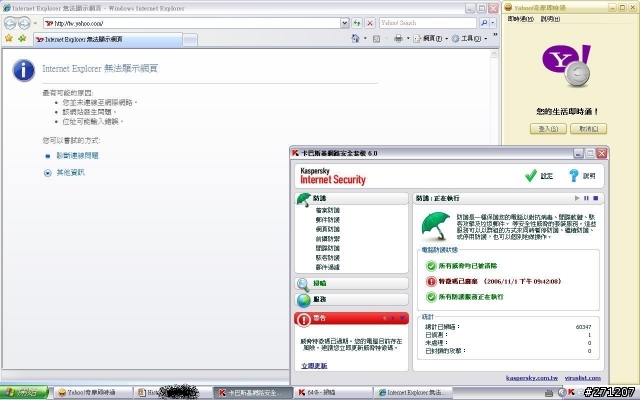The height and width of the screenshot is (400, 640).
Task: Click the Sign In button in Yahoo! Messenger
Action: (x=548, y=129)
